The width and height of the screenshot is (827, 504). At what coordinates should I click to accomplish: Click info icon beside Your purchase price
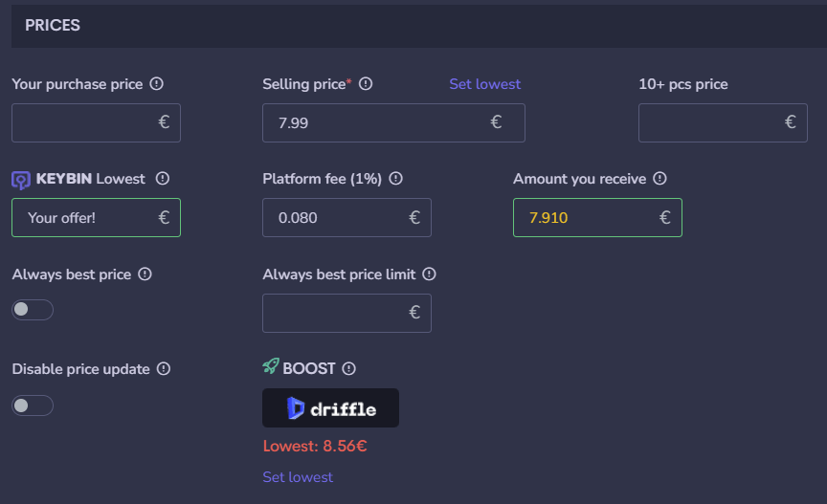coord(157,84)
